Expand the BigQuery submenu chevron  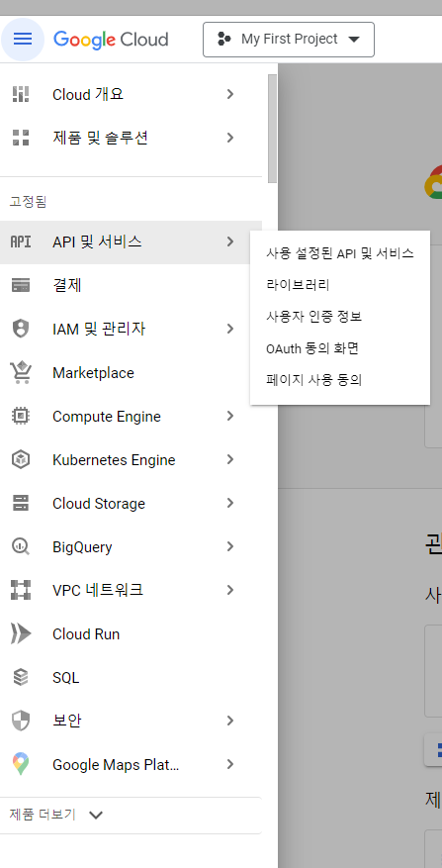coord(230,547)
